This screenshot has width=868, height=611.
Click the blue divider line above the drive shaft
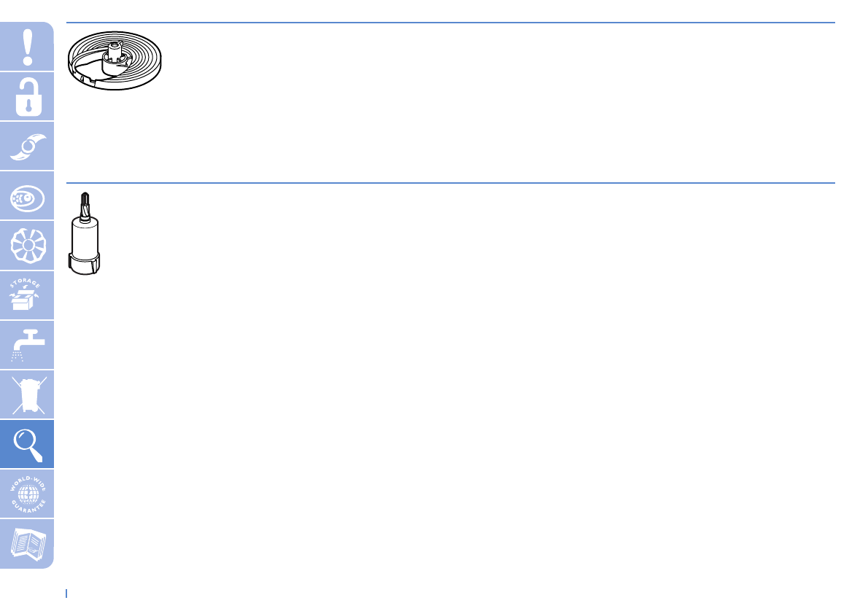[x=451, y=182]
